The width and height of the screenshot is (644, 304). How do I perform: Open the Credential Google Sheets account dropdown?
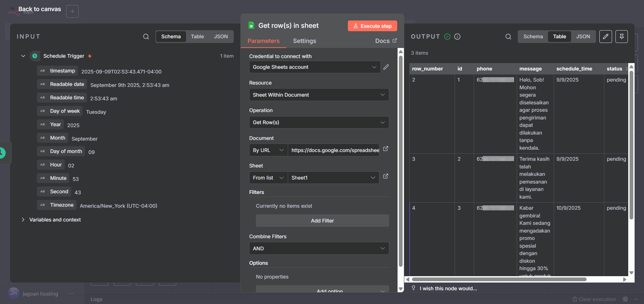(315, 67)
